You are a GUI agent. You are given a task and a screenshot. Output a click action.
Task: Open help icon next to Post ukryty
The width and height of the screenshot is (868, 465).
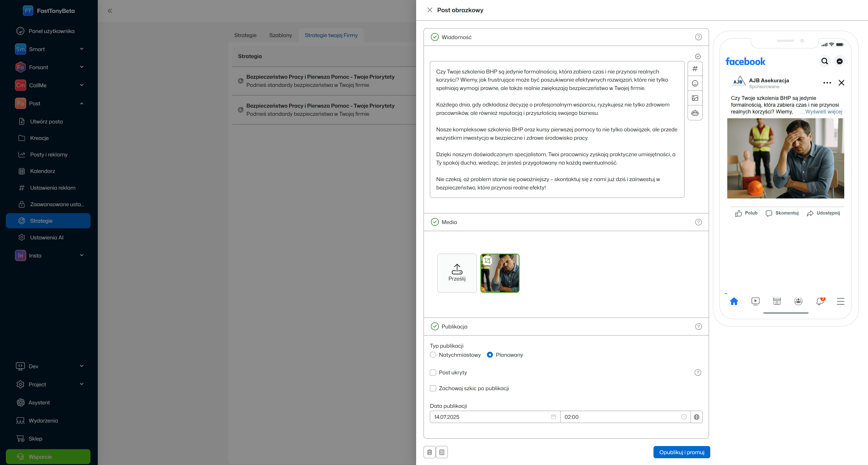pyautogui.click(x=697, y=372)
